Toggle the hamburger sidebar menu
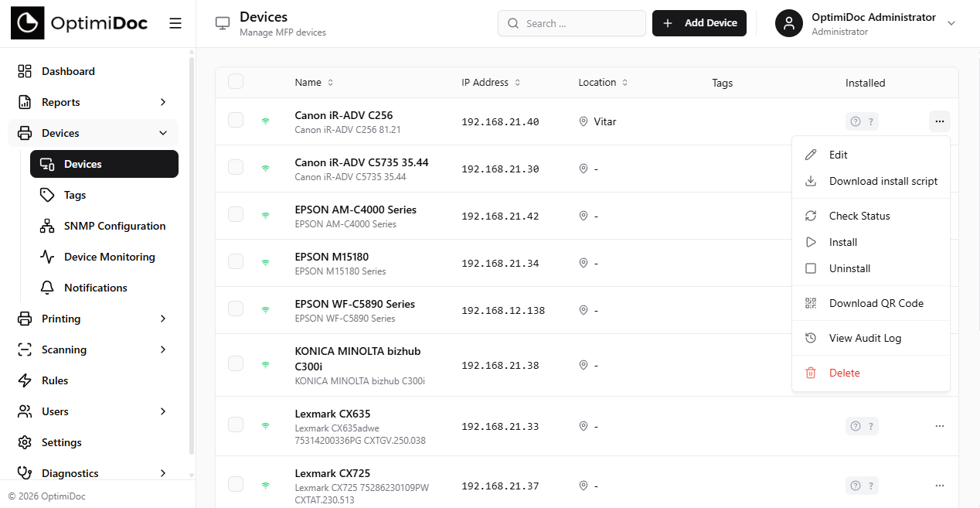Viewport: 980px width, 508px height. 175,23
